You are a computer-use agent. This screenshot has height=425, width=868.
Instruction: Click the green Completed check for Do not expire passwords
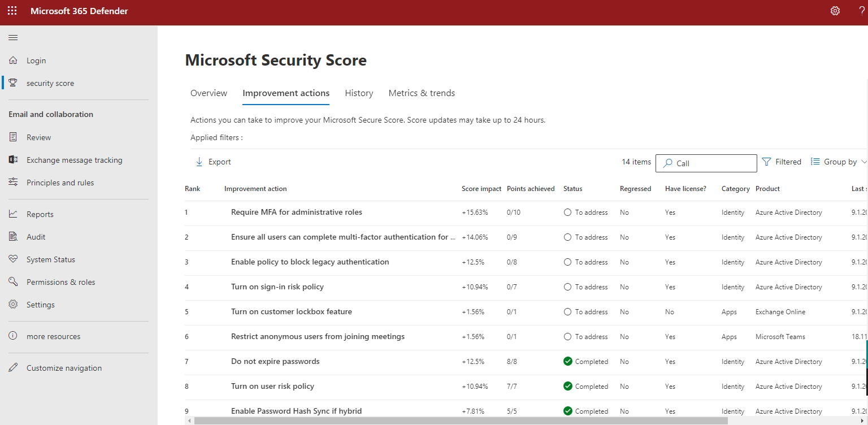[x=568, y=362]
